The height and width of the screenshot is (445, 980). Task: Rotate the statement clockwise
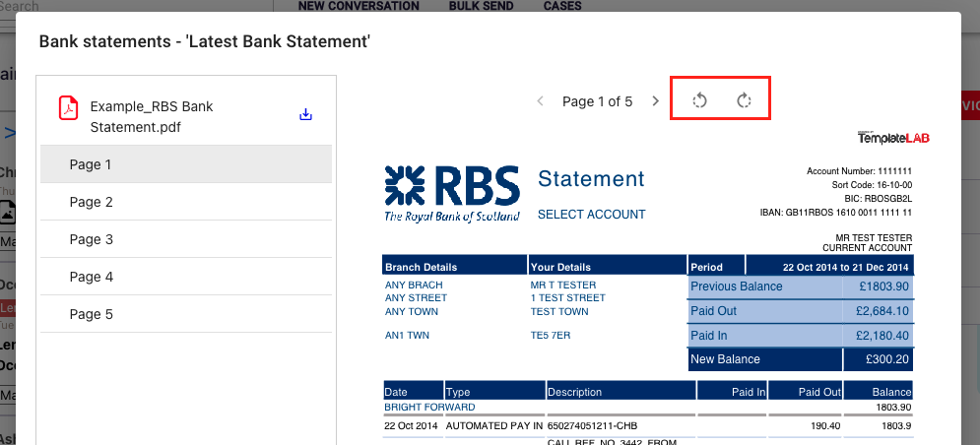(745, 100)
